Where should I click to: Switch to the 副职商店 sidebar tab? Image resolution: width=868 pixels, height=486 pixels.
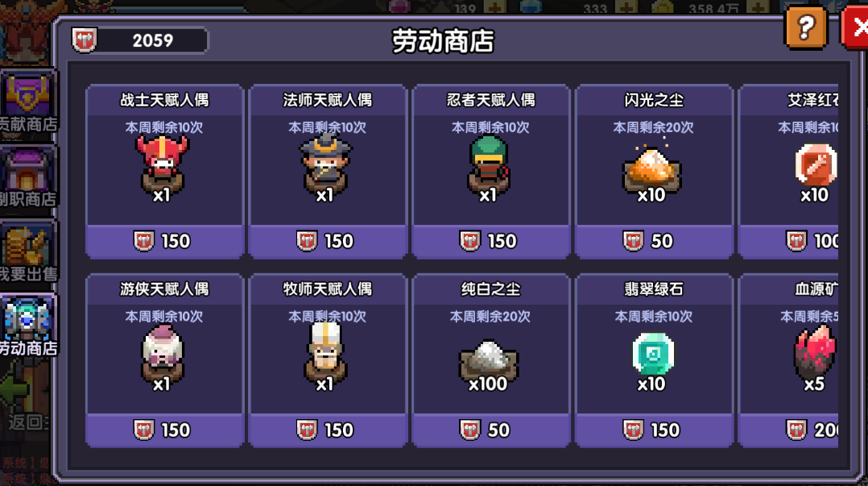click(28, 177)
